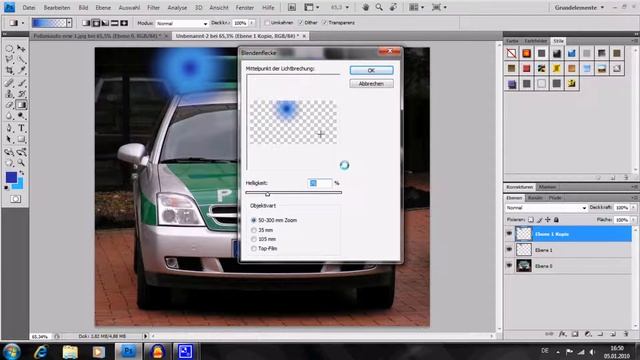Select the Crop tool

[9, 71]
